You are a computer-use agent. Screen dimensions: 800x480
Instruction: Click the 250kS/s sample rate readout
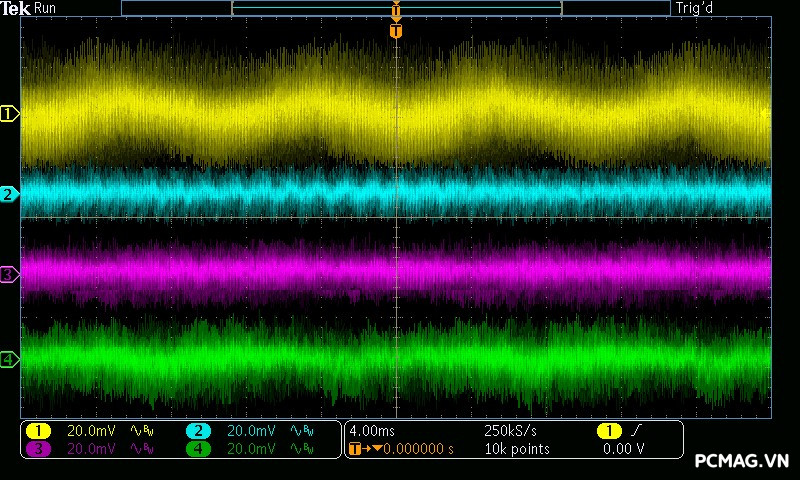509,430
